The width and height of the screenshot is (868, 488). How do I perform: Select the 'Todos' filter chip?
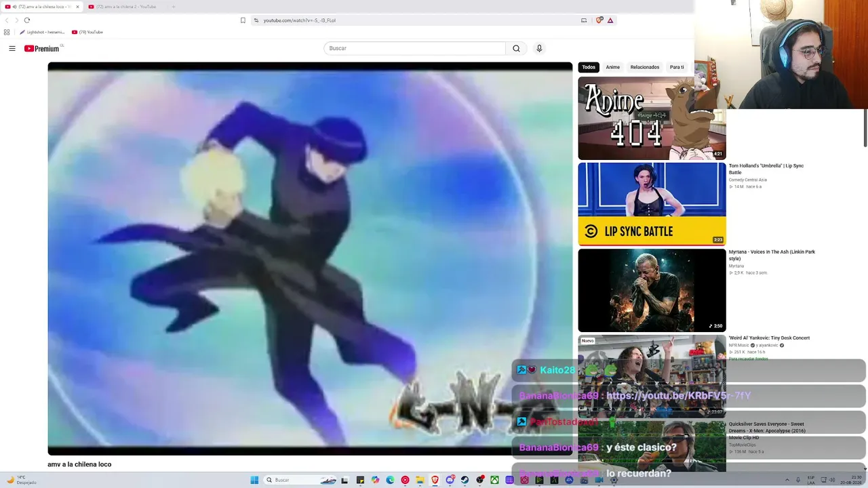pos(589,67)
